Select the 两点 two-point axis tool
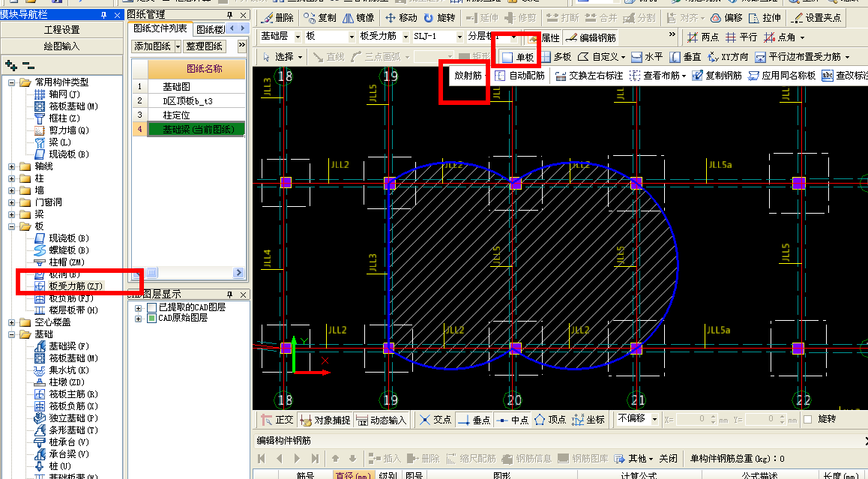868x479 pixels. tap(703, 37)
